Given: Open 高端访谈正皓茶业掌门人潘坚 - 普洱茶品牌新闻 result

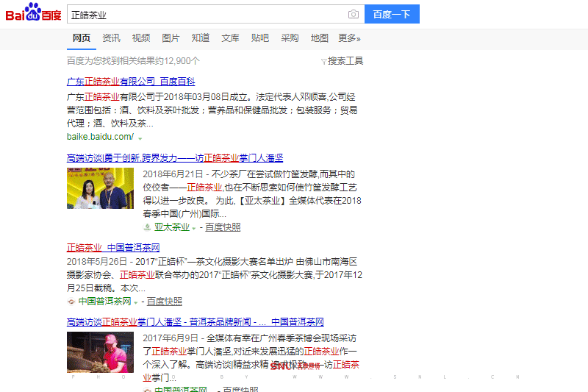Looking at the screenshot, I should (196, 322).
